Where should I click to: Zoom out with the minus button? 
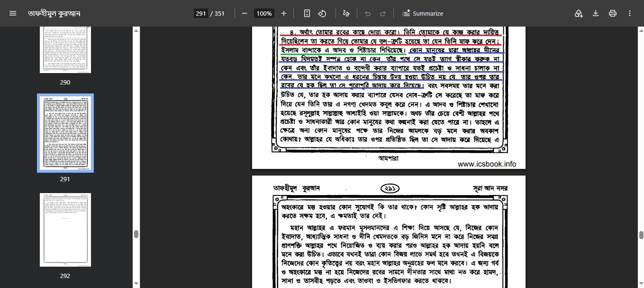tap(245, 13)
